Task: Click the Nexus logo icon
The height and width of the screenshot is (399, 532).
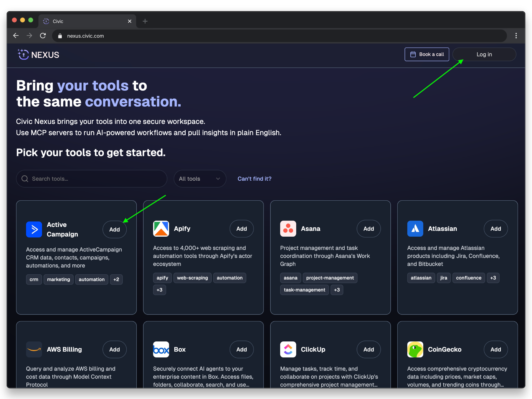Action: [x=24, y=55]
